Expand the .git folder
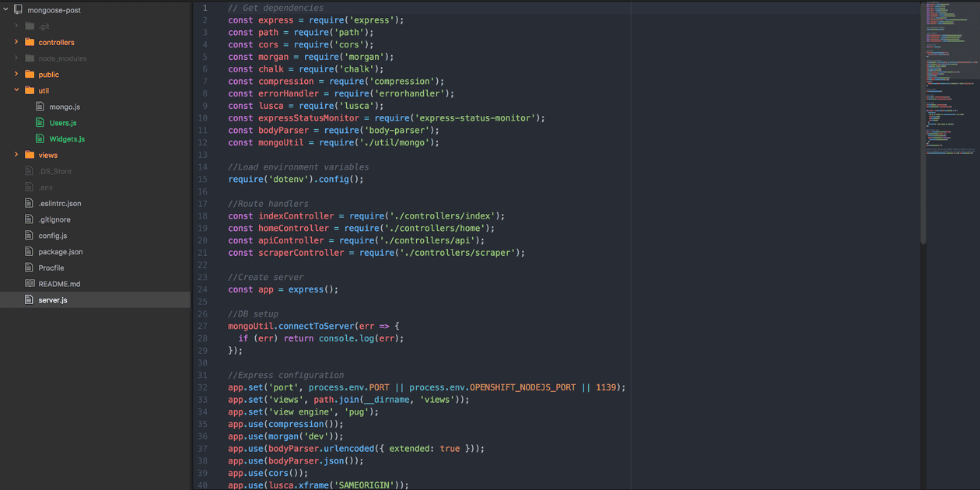The width and height of the screenshot is (980, 490). [15, 26]
